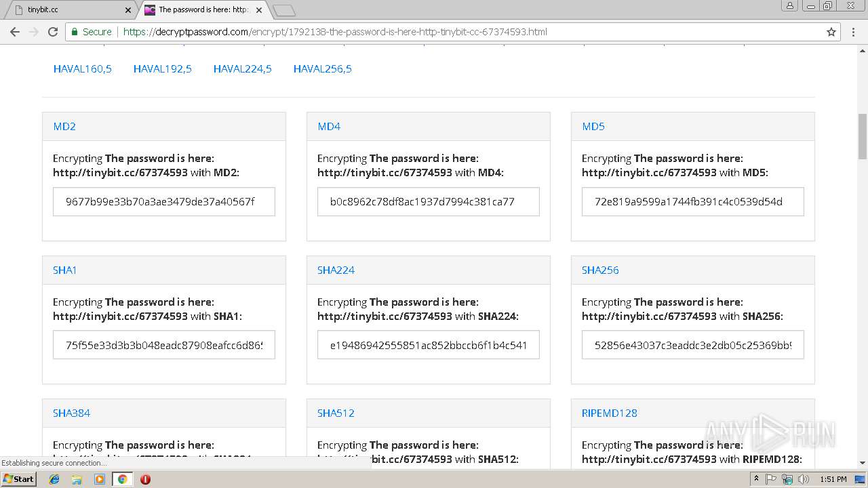The image size is (868, 488).
Task: Click the page vertical scrollbar thumb
Action: 862,137
